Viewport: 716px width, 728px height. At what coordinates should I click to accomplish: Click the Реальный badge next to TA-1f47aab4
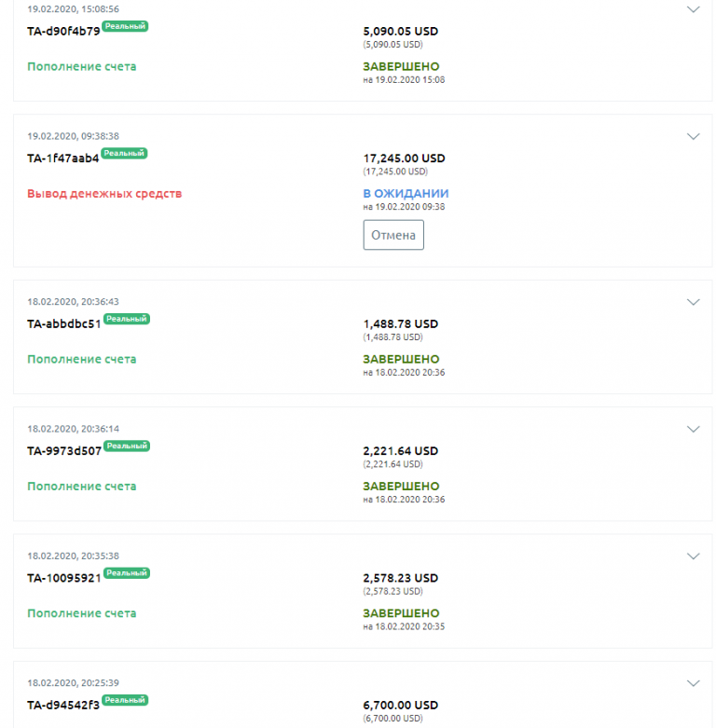tap(124, 153)
